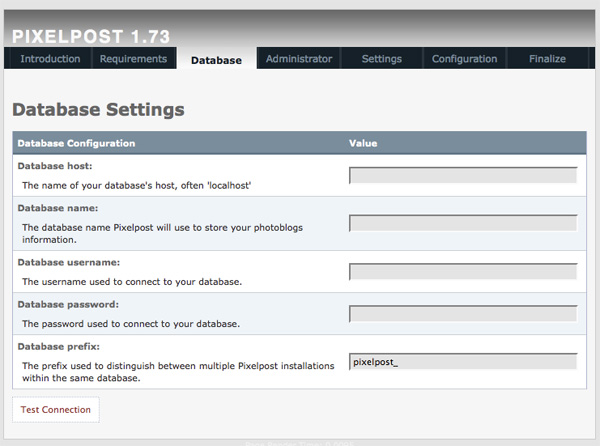Click the PIXELPOST 1.73 header title
The width and height of the screenshot is (600, 446).
click(91, 37)
